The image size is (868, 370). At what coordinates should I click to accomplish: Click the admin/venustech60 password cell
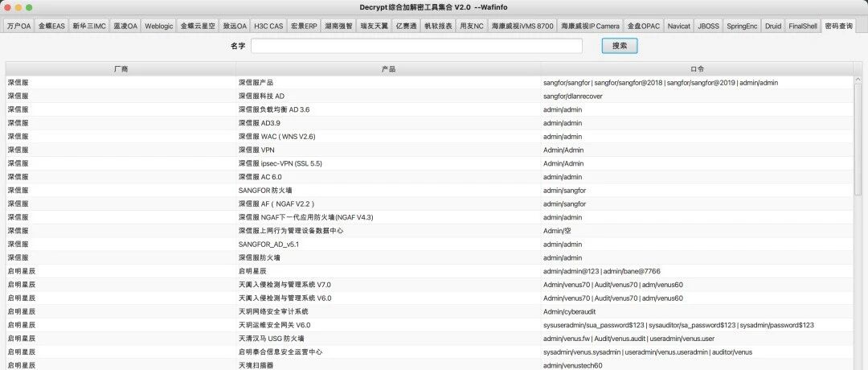coord(697,365)
